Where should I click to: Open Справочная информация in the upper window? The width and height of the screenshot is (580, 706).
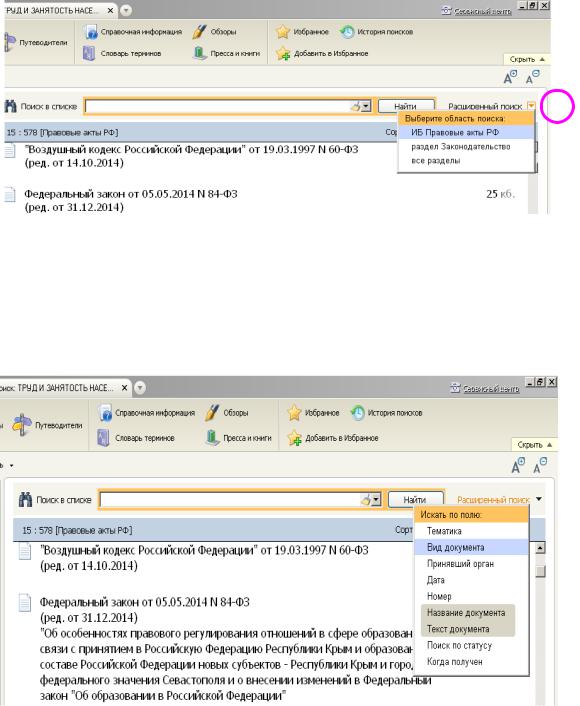133,32
